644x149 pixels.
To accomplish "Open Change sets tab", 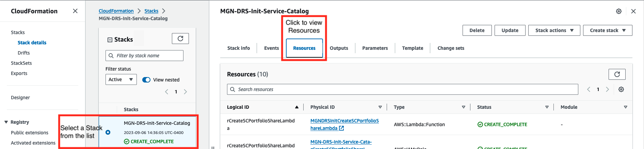I will pos(451,48).
